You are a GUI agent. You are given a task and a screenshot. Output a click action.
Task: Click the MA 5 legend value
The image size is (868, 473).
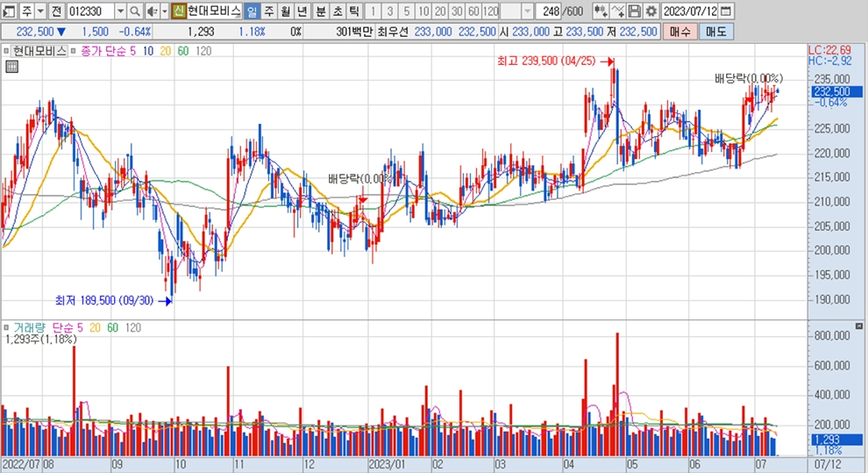(133, 51)
